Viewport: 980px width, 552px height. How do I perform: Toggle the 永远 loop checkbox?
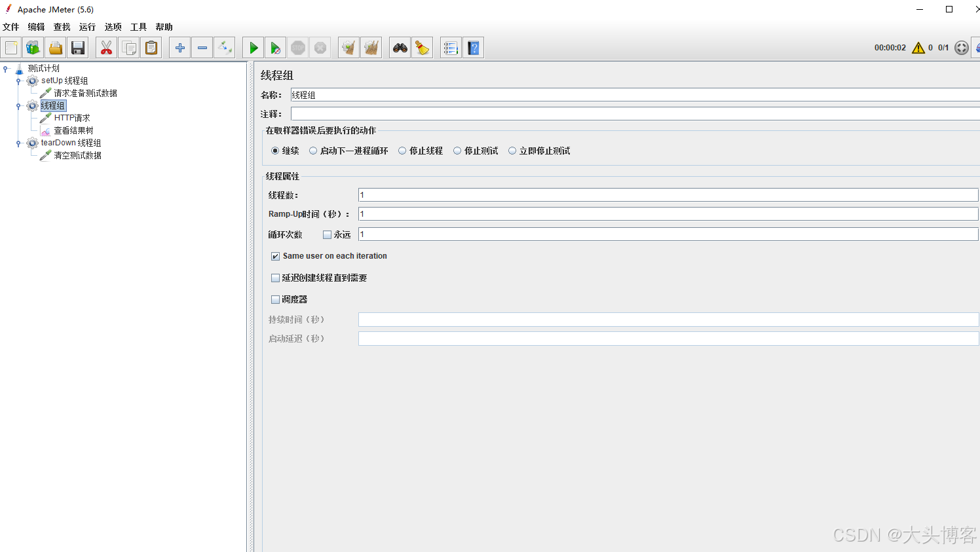[328, 234]
